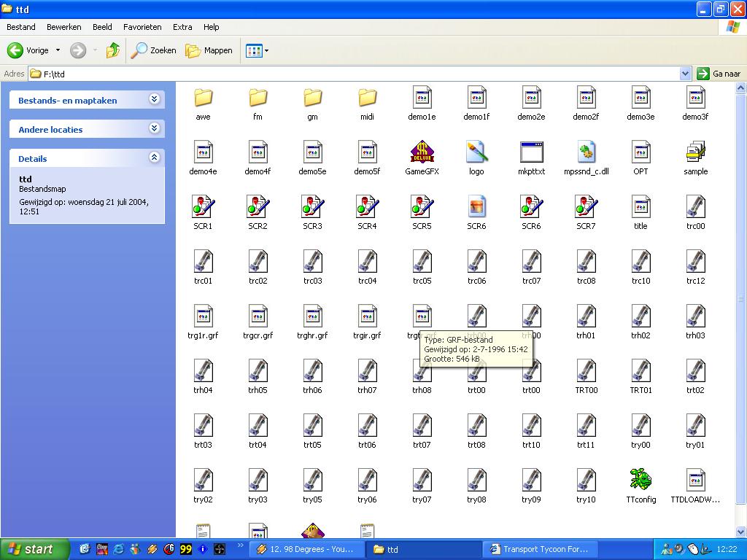
Task: Open the Beeld menu
Action: (102, 27)
